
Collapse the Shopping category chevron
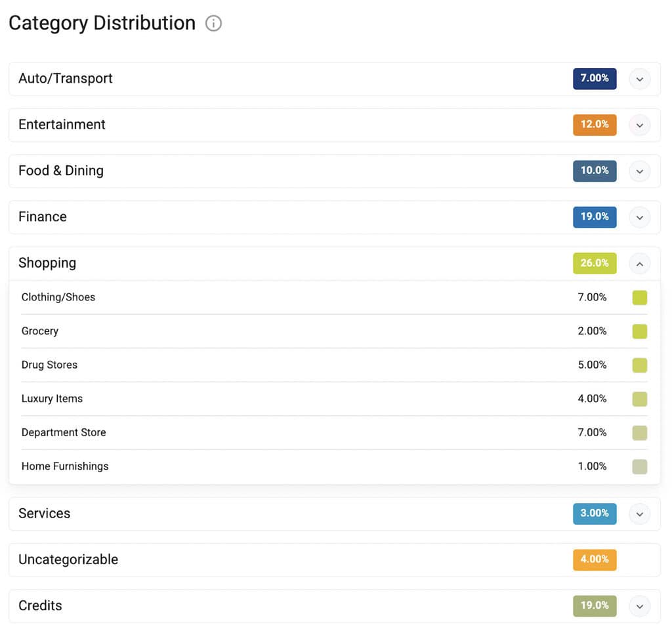coord(639,264)
